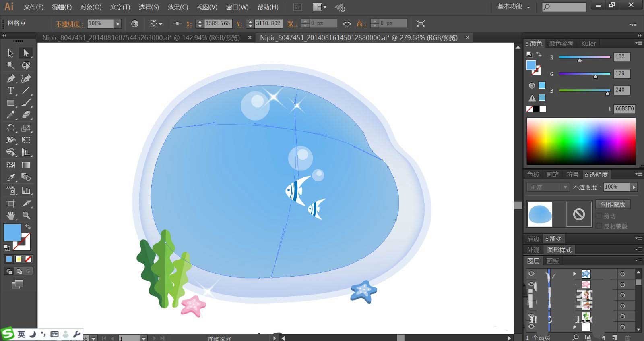Choose the Hand tool
Screen dimensions: 644x341
[x=11, y=215]
